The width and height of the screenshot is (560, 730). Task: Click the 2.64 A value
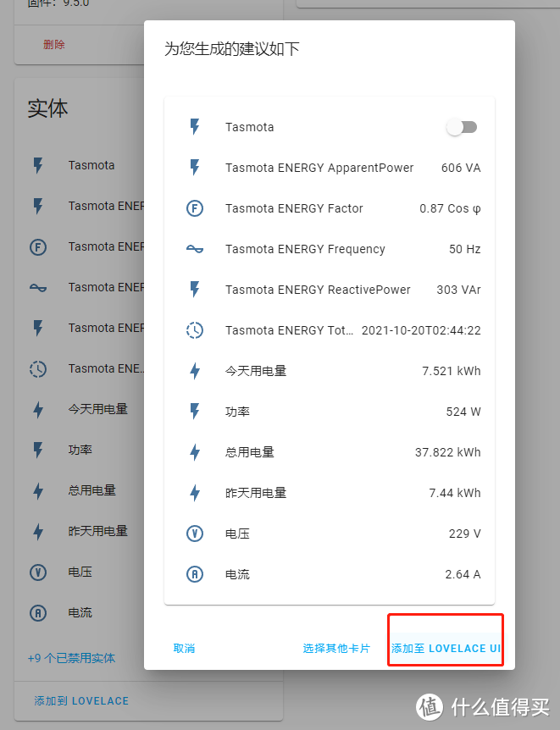[463, 574]
